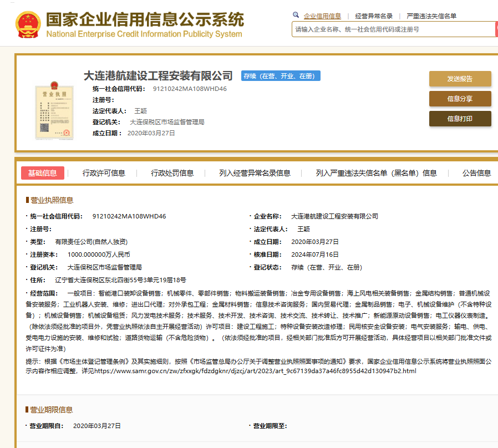
Task: Click the company title 大连港航建设工程安装有限公司
Action: 158,76
